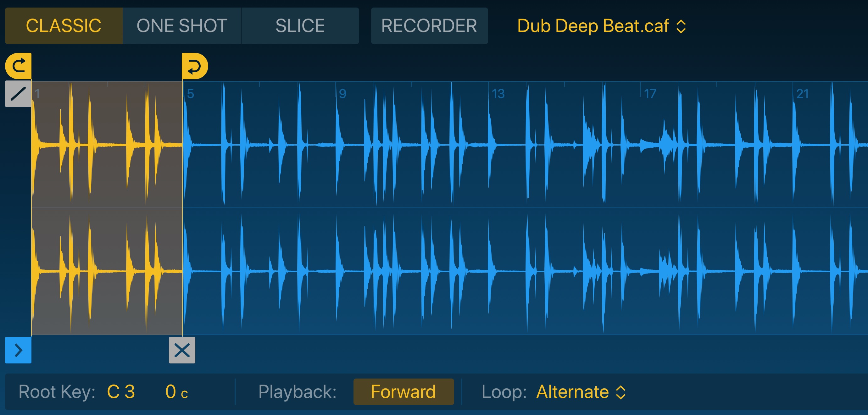Click the RECORDER button

point(429,25)
